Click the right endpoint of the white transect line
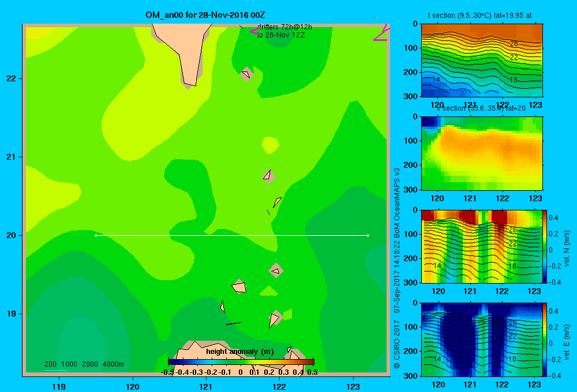 (x=368, y=235)
